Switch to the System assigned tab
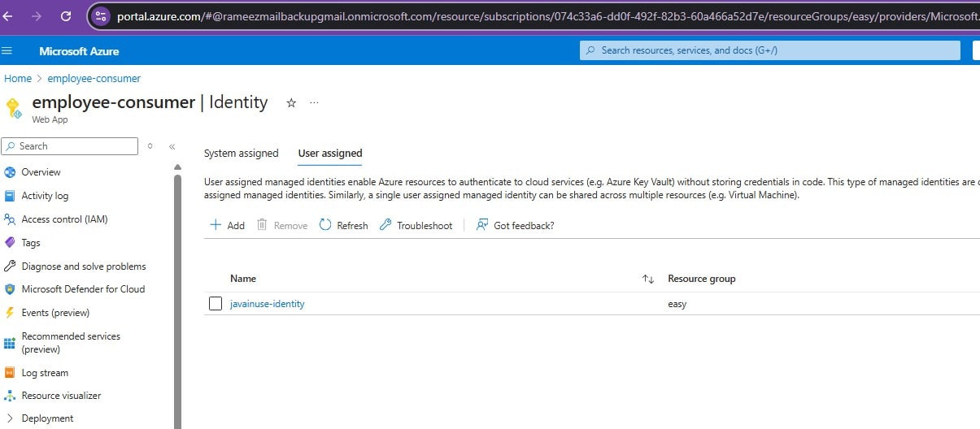 point(241,153)
